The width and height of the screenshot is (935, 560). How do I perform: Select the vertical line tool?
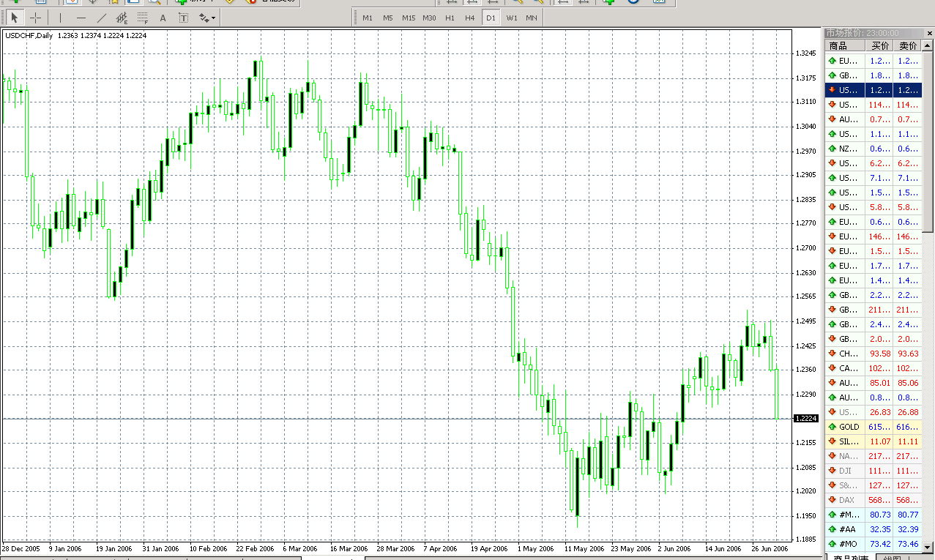(60, 18)
